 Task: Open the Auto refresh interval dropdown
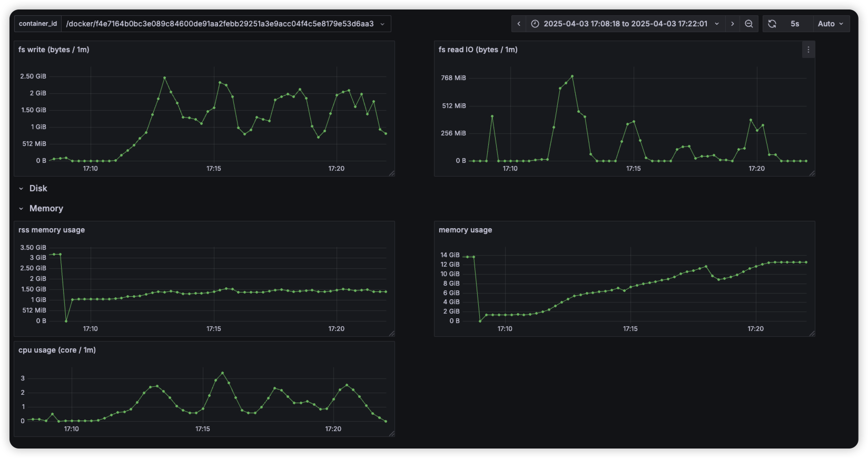(831, 24)
